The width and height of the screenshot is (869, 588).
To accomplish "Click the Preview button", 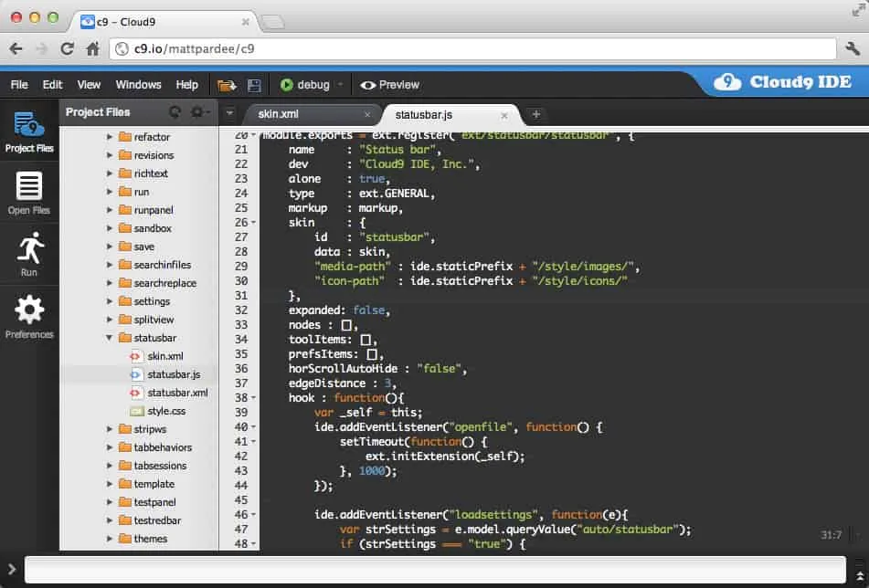I will pos(390,85).
